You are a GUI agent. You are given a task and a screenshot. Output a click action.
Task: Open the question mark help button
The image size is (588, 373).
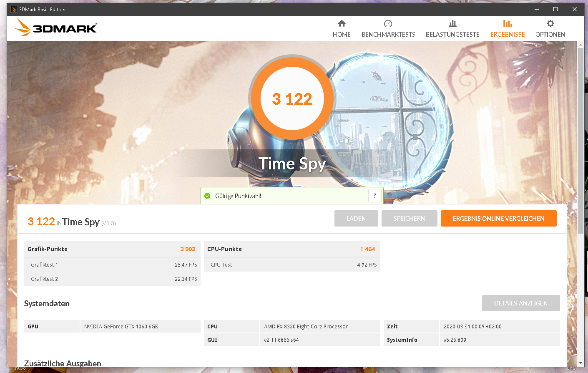(375, 196)
